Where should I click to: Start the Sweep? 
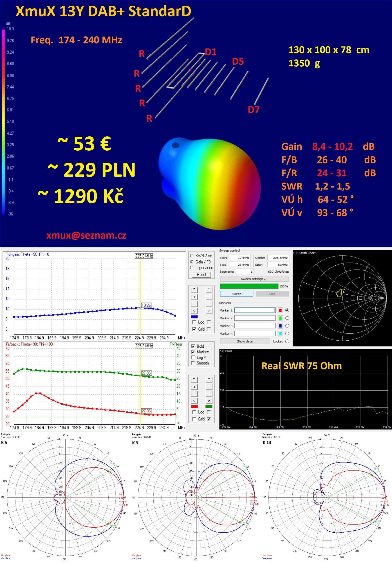point(236,294)
